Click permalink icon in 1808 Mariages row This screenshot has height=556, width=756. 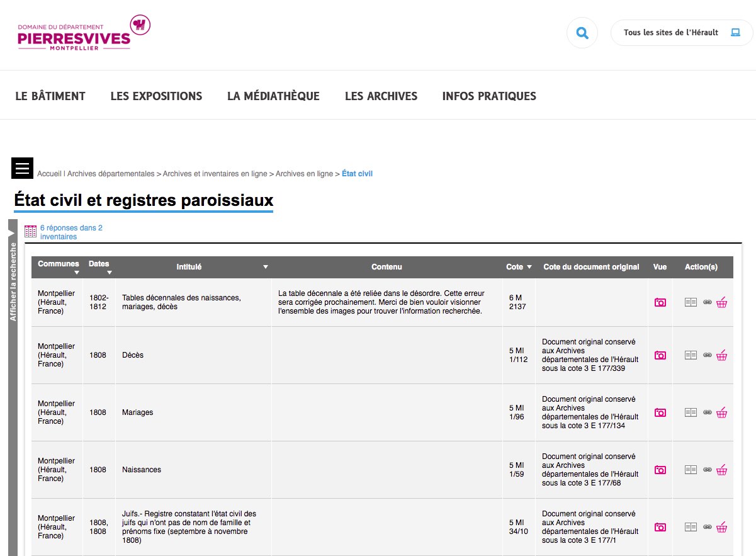coord(707,412)
